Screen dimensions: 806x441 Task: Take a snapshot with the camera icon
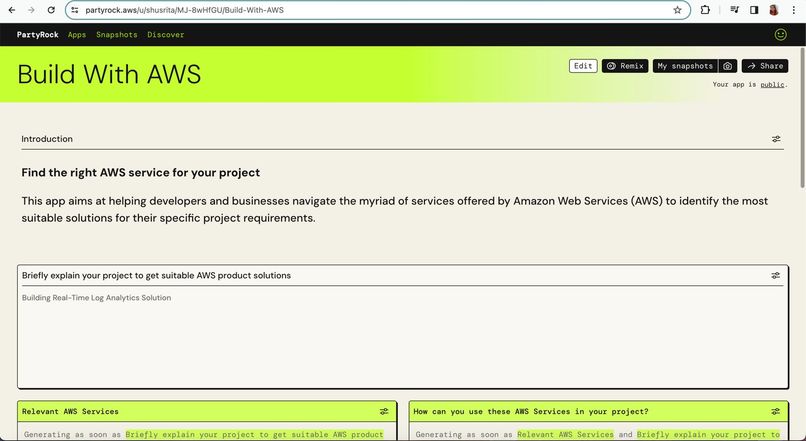tap(727, 66)
